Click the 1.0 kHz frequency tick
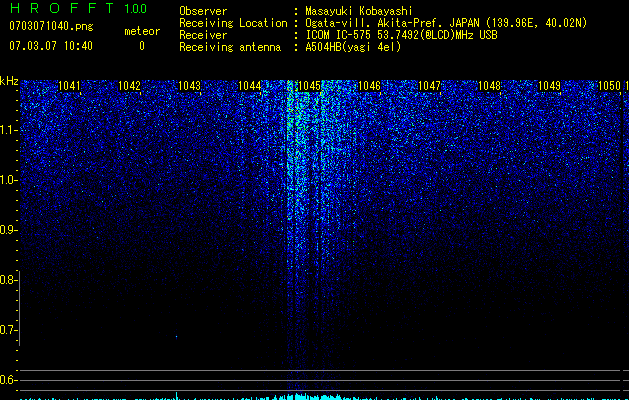Screen dimensions: 629x400 pyautogui.click(x=8, y=180)
